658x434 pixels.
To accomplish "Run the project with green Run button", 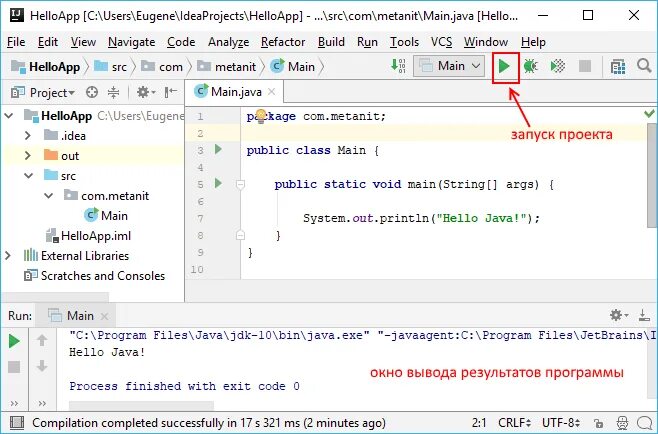I will (504, 66).
